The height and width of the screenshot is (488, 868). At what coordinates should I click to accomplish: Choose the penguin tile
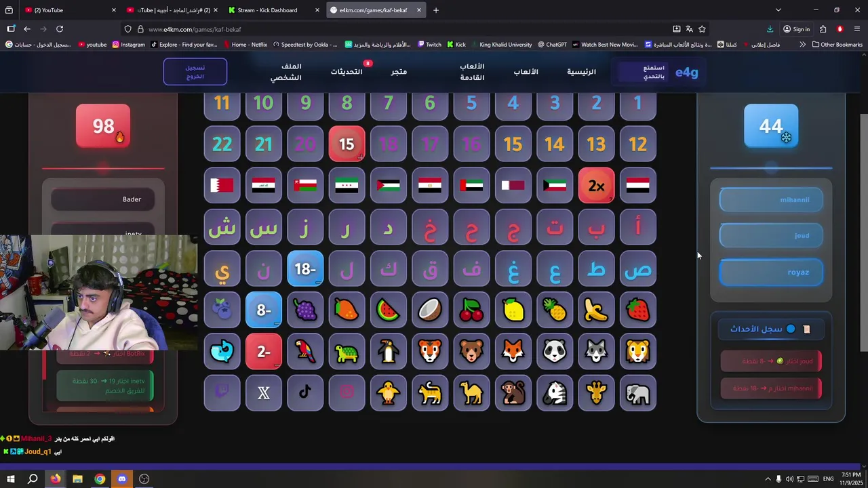(x=389, y=352)
